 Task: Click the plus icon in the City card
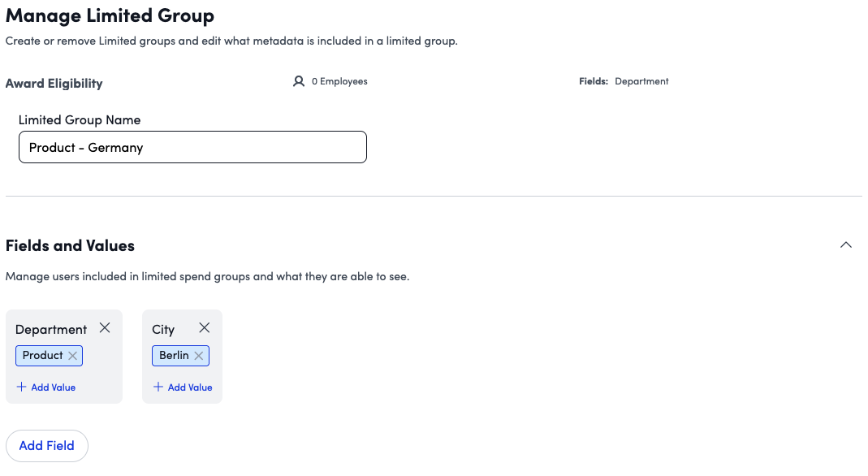(158, 387)
